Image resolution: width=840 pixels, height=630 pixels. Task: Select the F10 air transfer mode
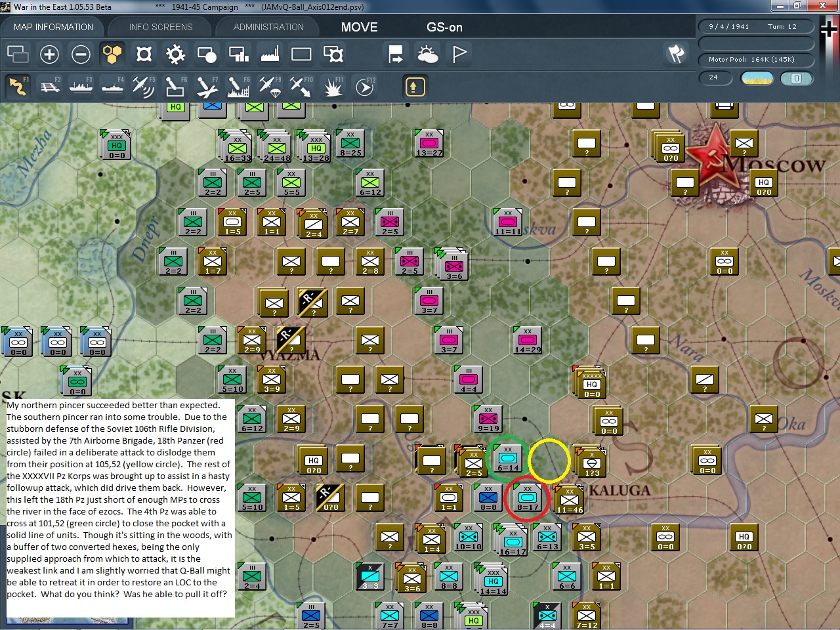point(301,87)
